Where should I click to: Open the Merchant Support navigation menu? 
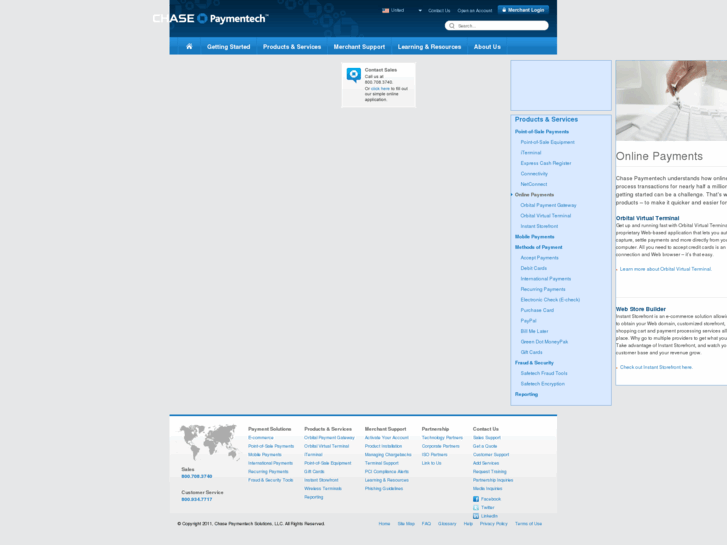pos(359,47)
